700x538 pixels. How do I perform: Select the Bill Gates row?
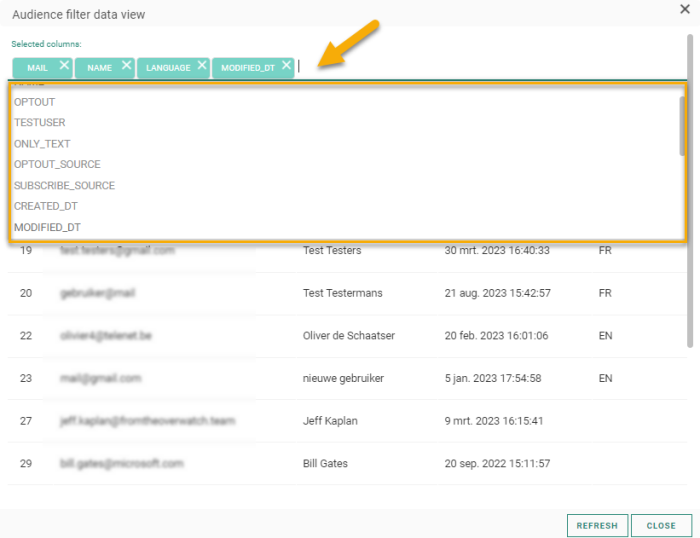coord(340,464)
